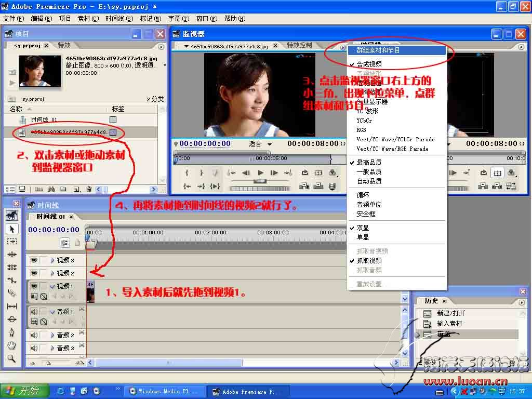Select the Slip tool
The image size is (532, 399).
point(12,307)
